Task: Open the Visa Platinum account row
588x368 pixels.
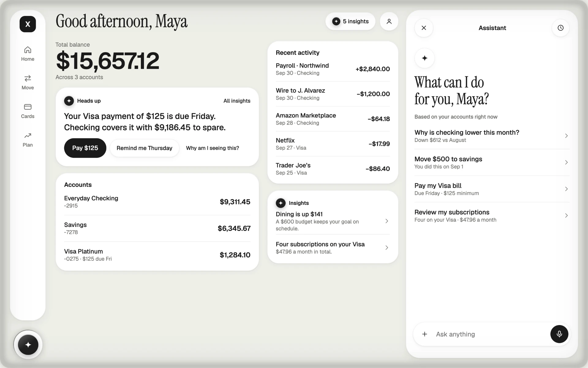Action: pos(157,255)
